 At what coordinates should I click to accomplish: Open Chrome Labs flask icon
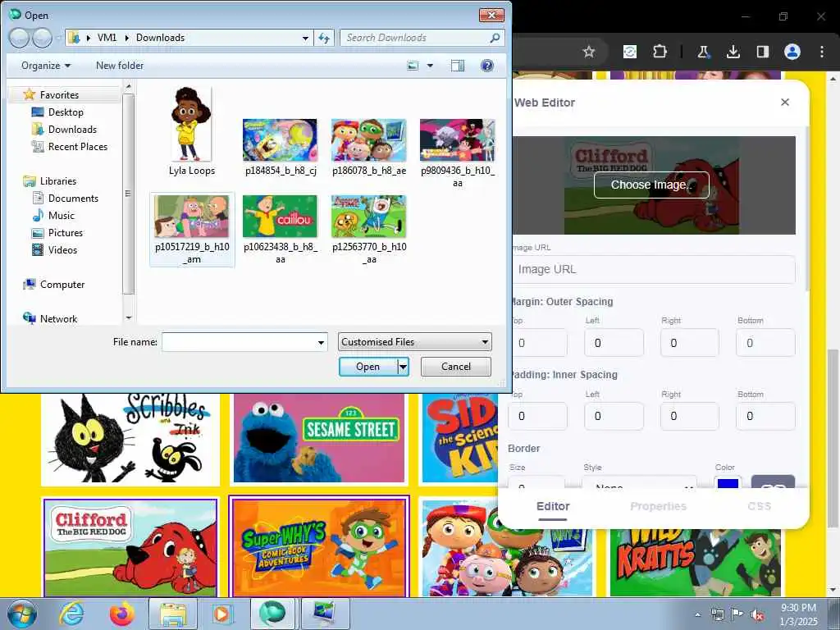click(703, 52)
